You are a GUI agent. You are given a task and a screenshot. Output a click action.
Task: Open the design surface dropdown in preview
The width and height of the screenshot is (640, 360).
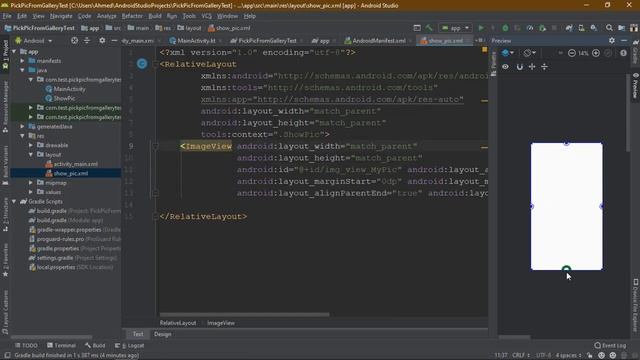[x=508, y=53]
